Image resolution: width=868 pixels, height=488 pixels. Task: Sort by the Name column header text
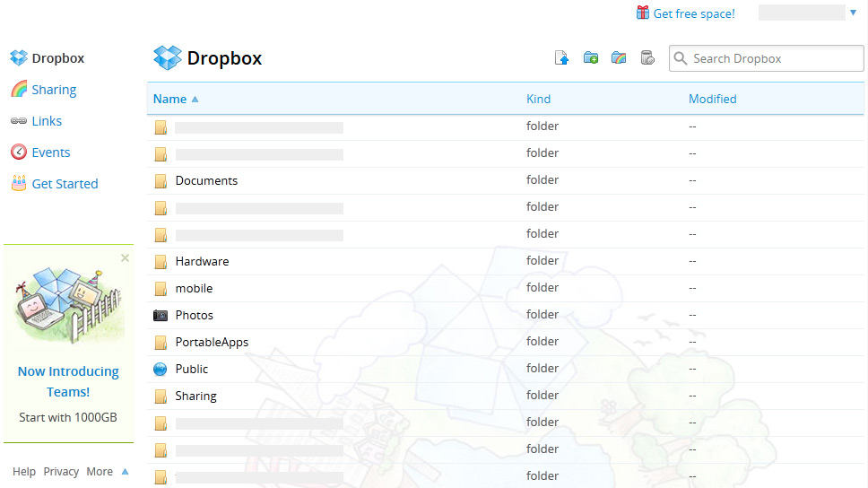[x=169, y=99]
